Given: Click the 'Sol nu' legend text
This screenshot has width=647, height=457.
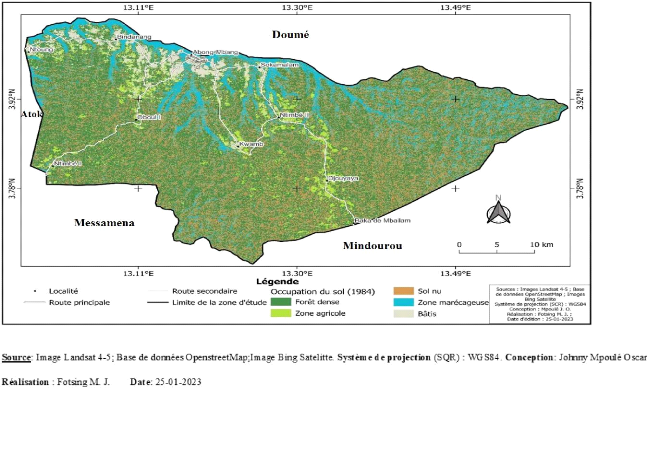Looking at the screenshot, I should [x=430, y=291].
